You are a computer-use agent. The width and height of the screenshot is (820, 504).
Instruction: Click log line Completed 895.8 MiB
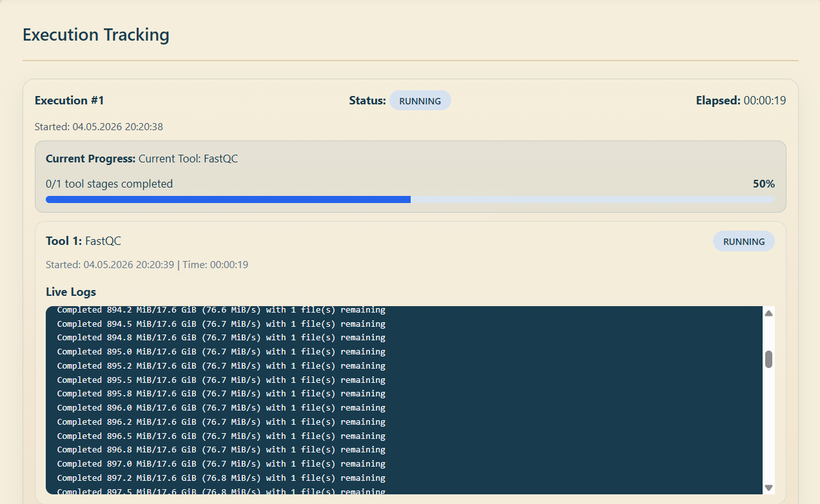click(221, 394)
